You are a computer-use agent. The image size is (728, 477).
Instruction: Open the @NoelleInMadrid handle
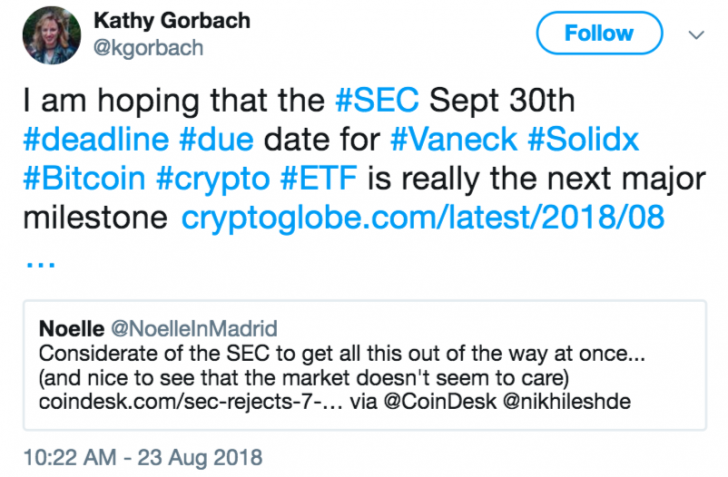(194, 329)
